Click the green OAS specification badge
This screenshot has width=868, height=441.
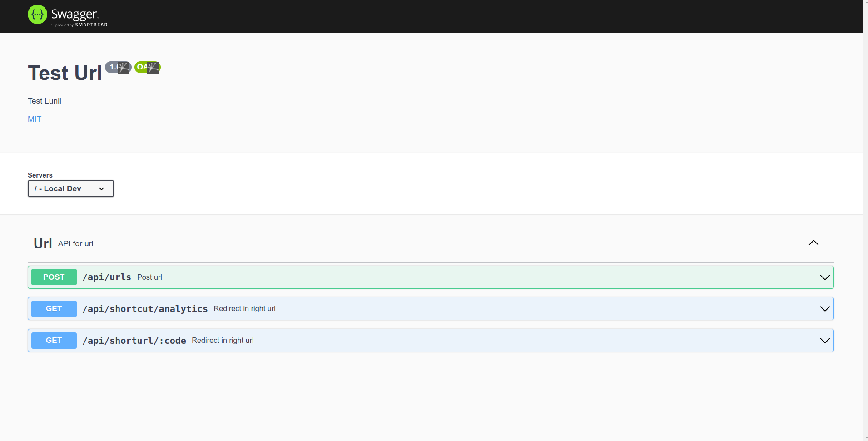[147, 67]
